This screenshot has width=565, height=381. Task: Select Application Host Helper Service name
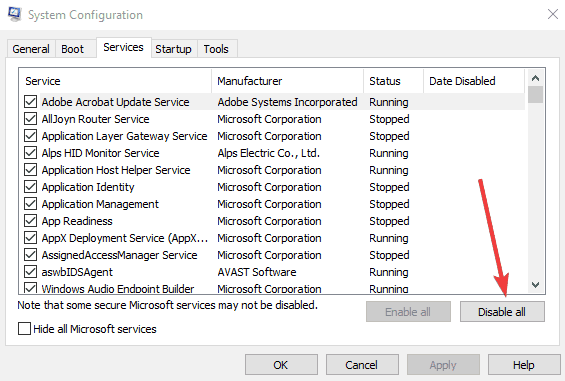pyautogui.click(x=116, y=170)
